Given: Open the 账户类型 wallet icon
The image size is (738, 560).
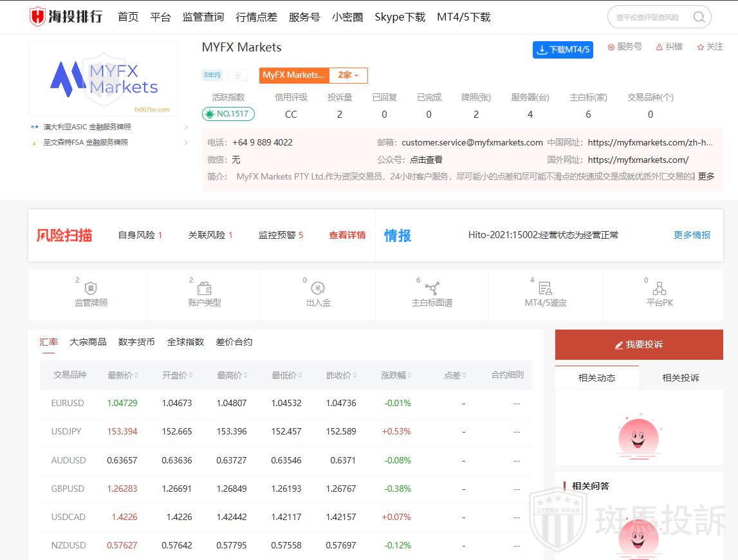Looking at the screenshot, I should (205, 289).
